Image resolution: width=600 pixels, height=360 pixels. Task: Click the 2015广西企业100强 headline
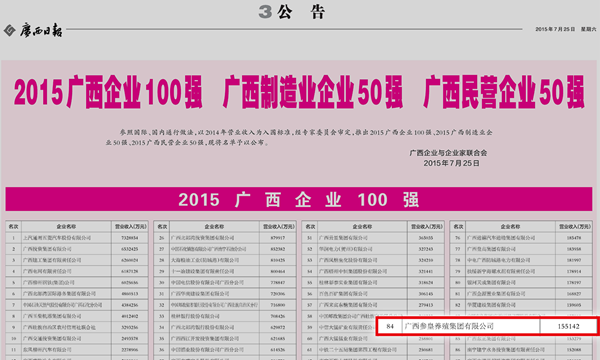pyautogui.click(x=108, y=92)
